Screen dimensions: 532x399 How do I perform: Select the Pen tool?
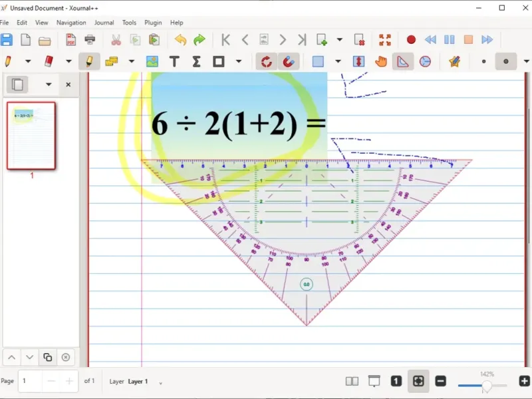7,61
